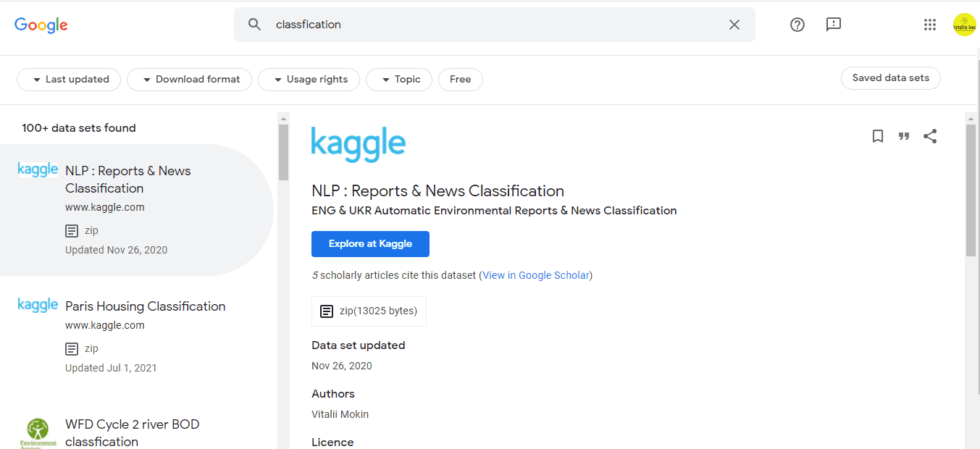Click 'Nov 26, 2020' date in detail panel

[342, 366]
